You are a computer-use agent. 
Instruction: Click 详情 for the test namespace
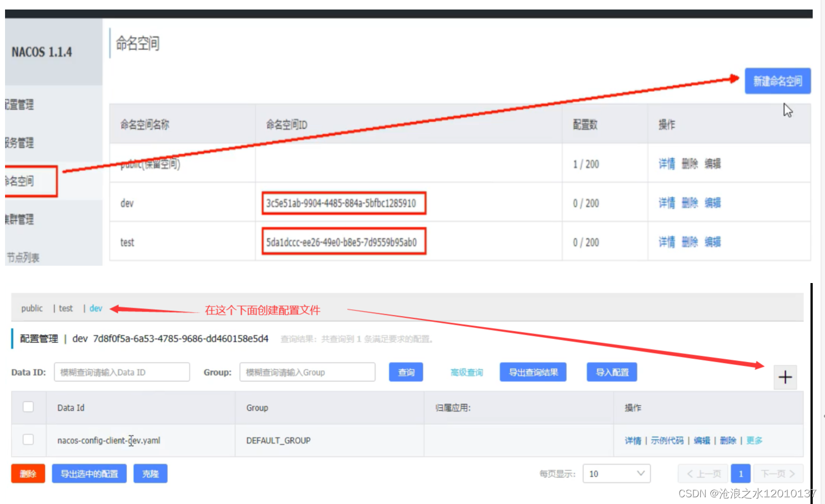click(x=667, y=242)
